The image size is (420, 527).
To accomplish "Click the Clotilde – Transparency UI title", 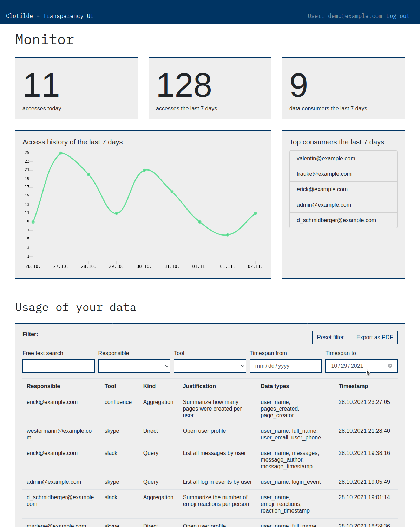I will pyautogui.click(x=50, y=16).
